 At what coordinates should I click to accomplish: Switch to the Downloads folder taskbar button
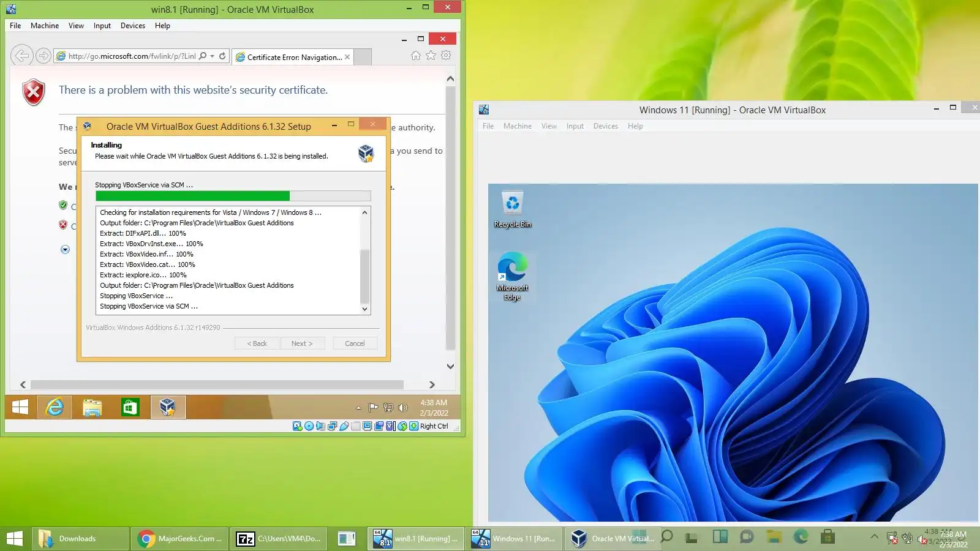[80, 539]
